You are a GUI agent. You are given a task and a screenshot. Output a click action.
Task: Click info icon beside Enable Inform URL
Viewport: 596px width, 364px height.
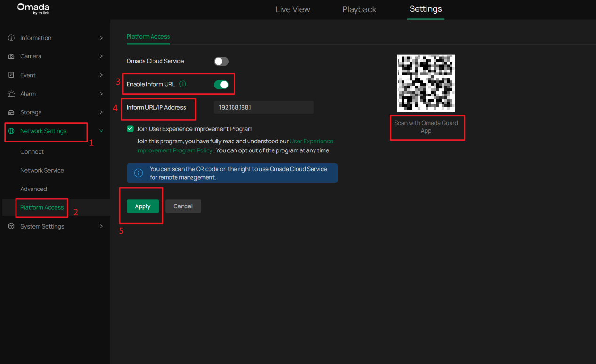coord(183,84)
